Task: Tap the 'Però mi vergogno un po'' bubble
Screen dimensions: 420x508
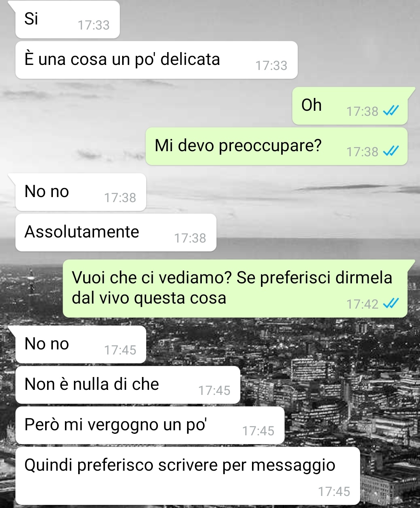Action: (150, 425)
